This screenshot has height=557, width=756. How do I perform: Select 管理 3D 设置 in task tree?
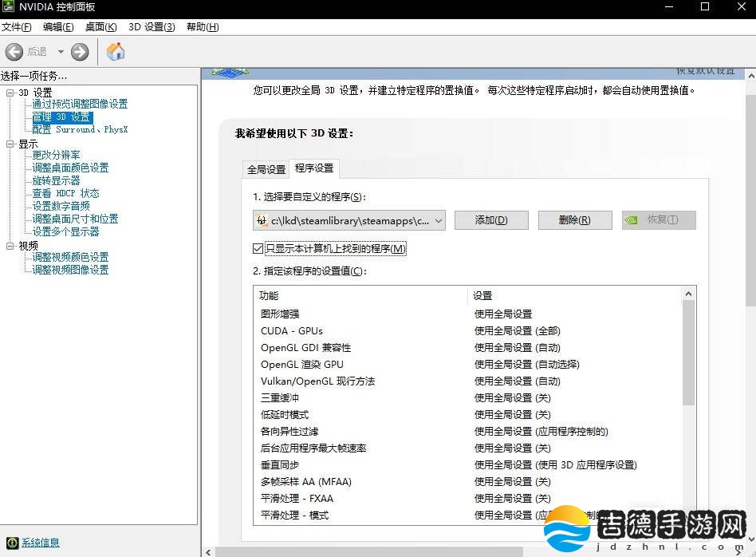(61, 117)
